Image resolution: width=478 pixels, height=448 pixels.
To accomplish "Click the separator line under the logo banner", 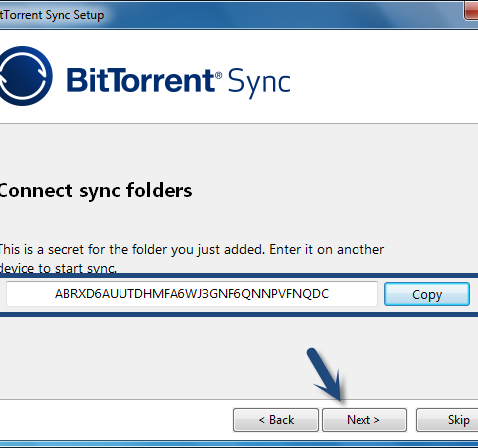I will [239, 124].
